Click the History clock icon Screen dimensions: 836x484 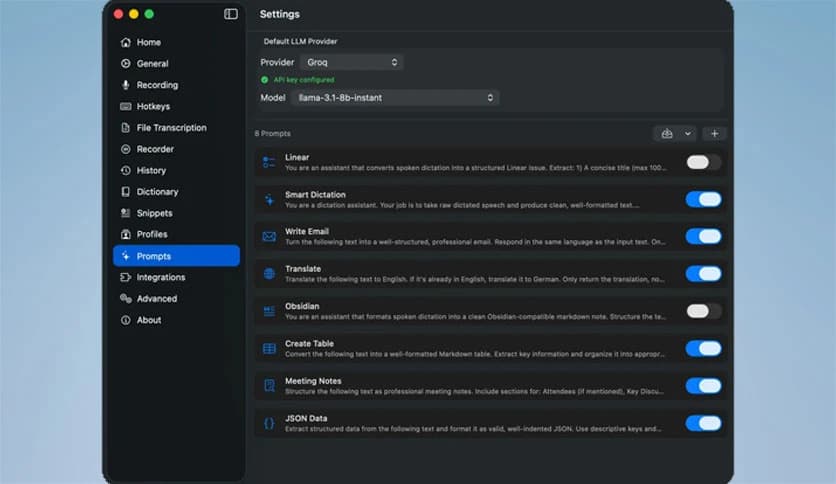click(x=125, y=171)
